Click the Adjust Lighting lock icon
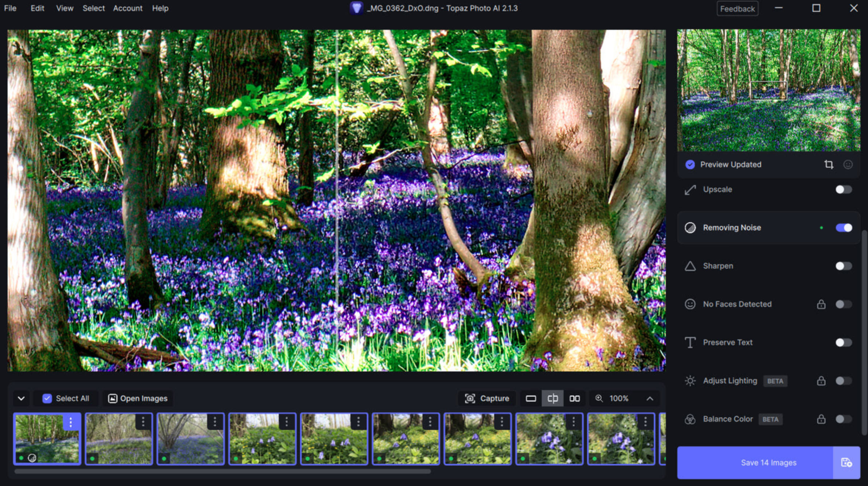This screenshot has height=486, width=868. point(821,381)
